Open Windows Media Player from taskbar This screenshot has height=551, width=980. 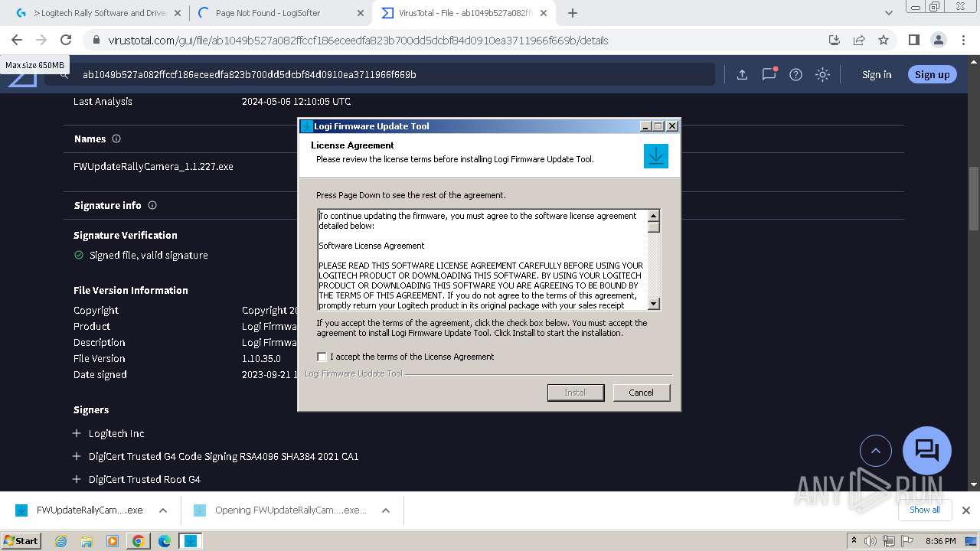coord(113,541)
